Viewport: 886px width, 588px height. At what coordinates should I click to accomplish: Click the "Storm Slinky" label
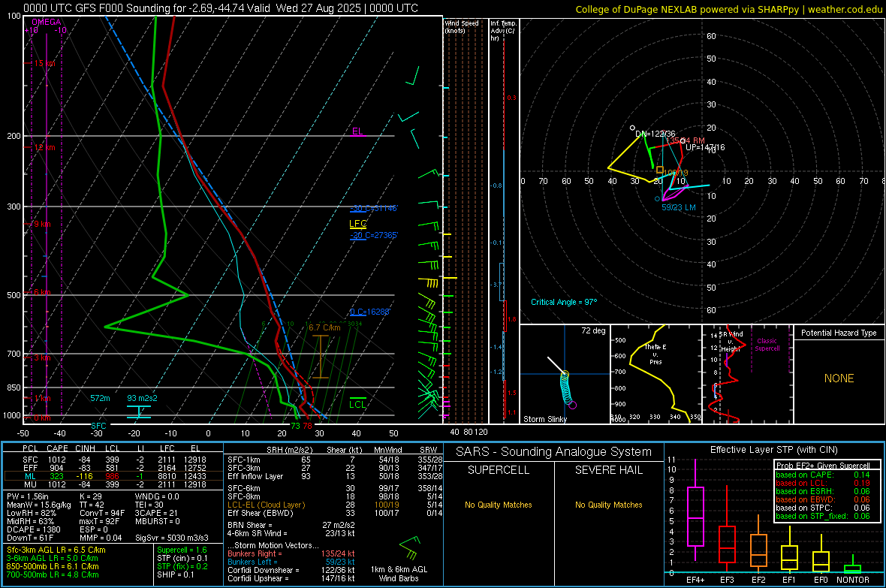(x=544, y=419)
